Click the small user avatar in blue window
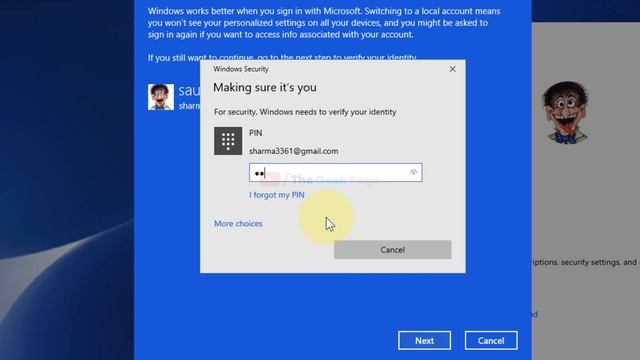This screenshot has width=640, height=360. click(161, 97)
